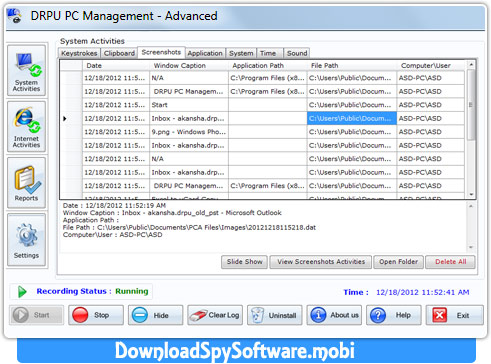
Task: Select the 'Start' window caption cell
Action: [x=189, y=105]
